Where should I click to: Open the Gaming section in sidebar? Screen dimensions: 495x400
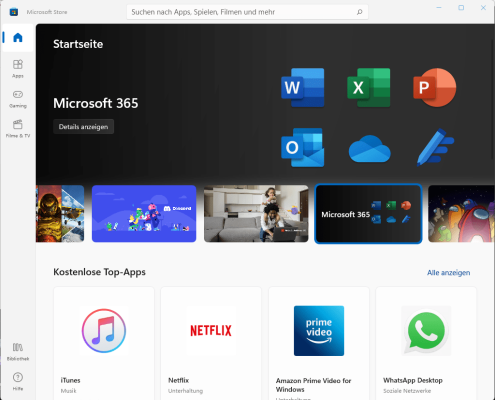pos(18,99)
